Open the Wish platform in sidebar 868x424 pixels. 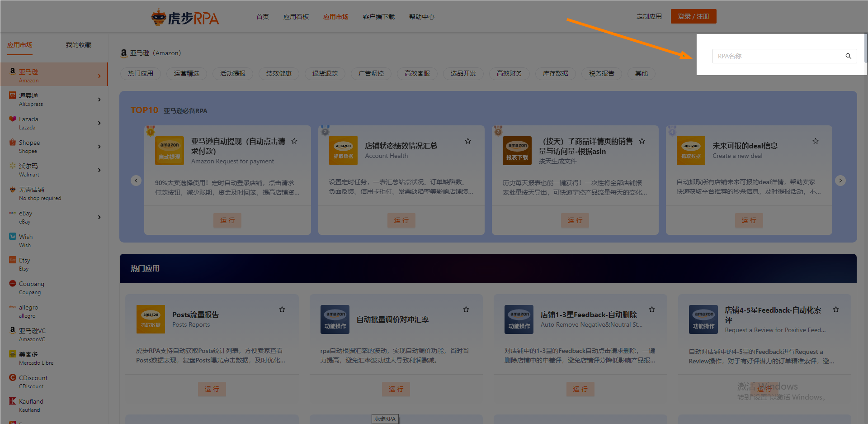pos(54,241)
